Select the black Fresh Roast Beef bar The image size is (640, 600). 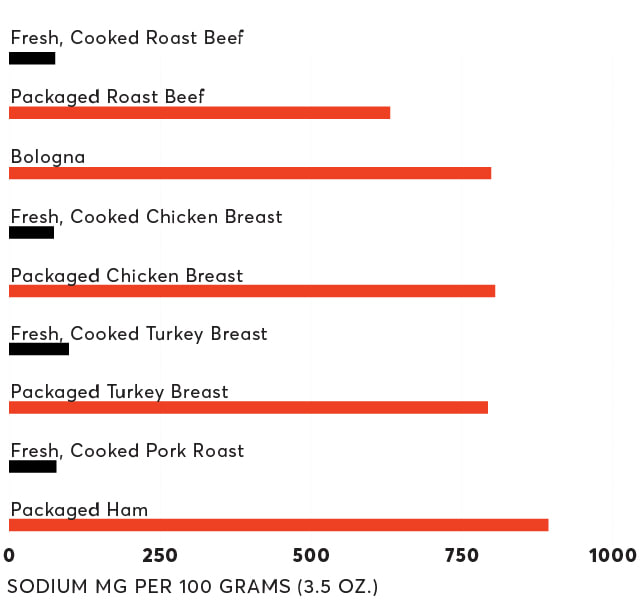[x=32, y=58]
